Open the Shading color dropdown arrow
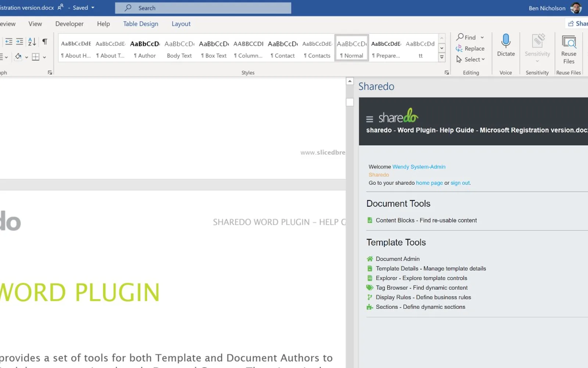The image size is (588, 368). pos(26,57)
